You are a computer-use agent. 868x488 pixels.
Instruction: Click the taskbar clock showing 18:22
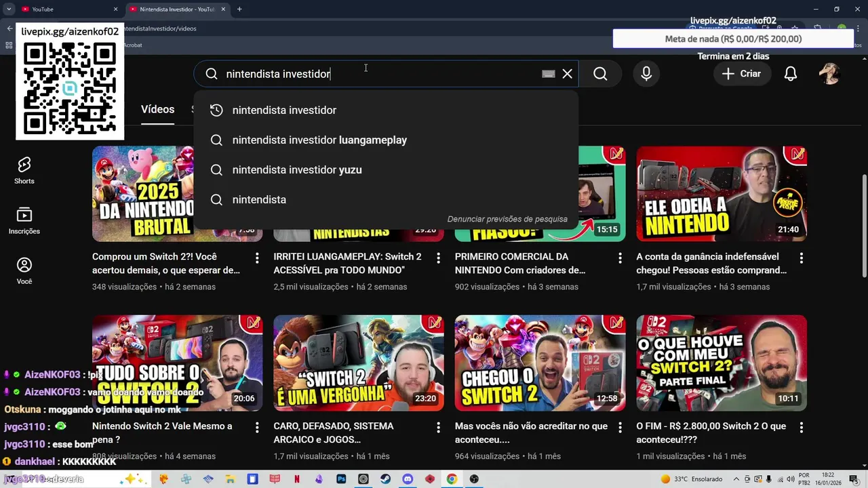[x=827, y=479]
